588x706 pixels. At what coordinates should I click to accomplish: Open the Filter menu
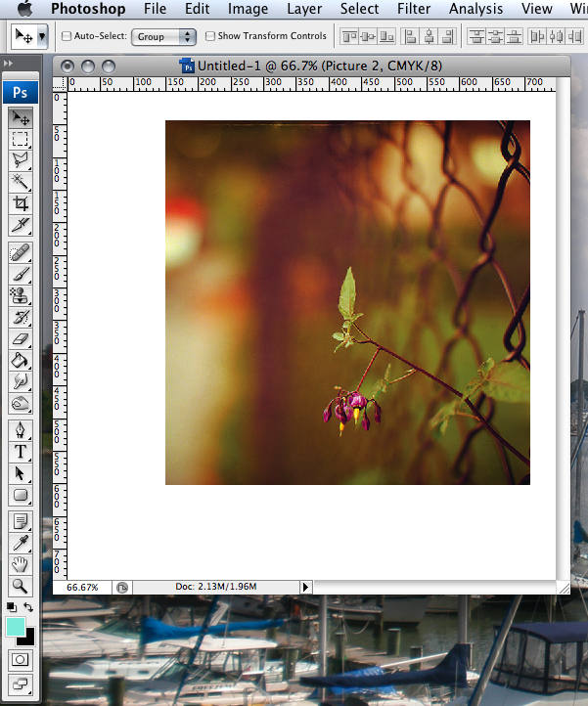click(414, 9)
